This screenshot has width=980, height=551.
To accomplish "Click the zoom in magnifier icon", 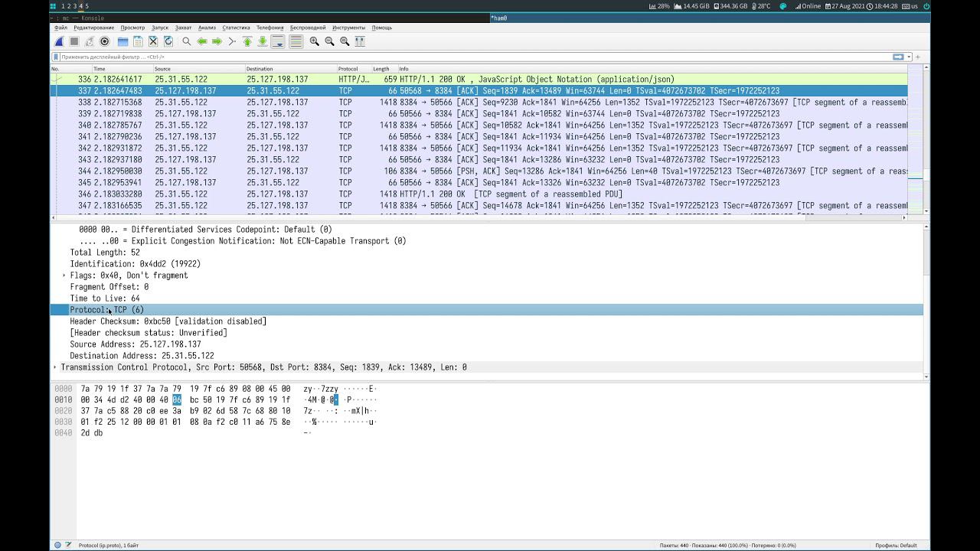I will 314,41.
